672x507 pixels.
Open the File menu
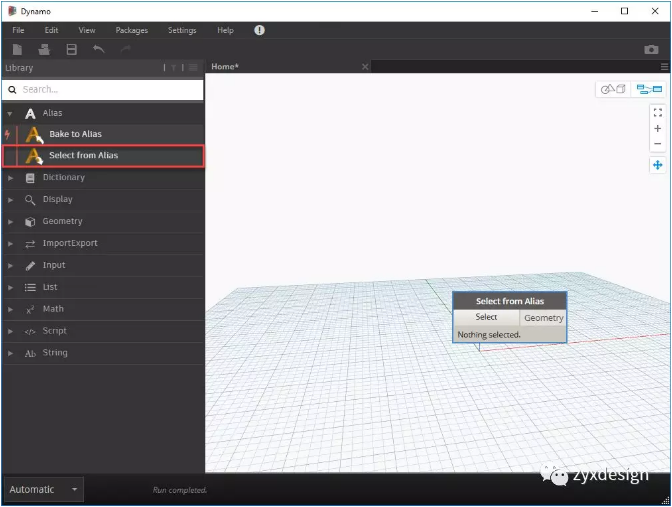pyautogui.click(x=18, y=30)
